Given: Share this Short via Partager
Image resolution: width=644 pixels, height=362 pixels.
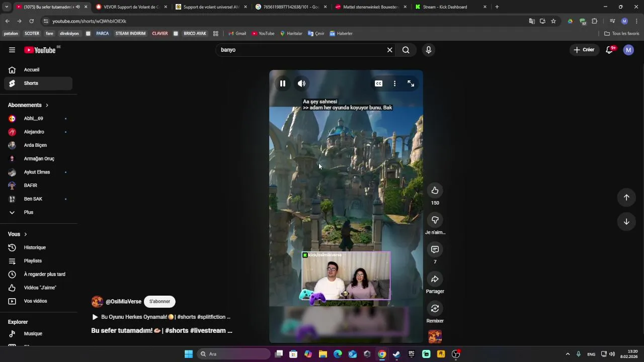Looking at the screenshot, I should [x=435, y=279].
